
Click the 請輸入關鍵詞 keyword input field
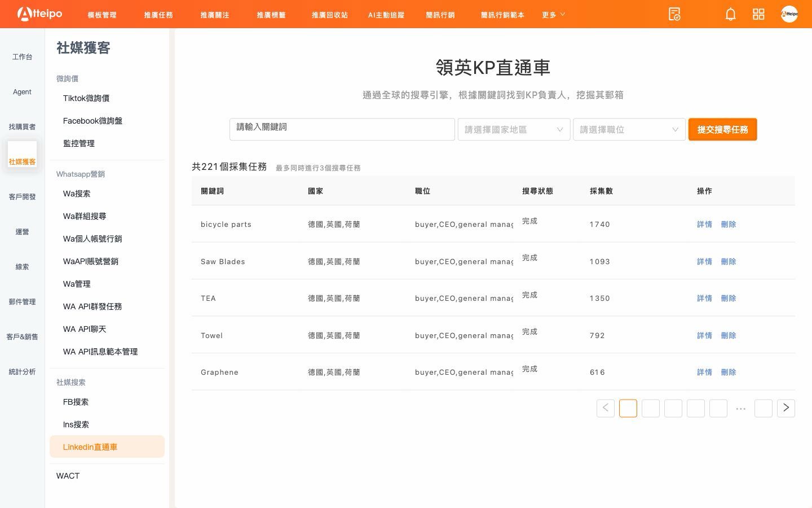342,129
